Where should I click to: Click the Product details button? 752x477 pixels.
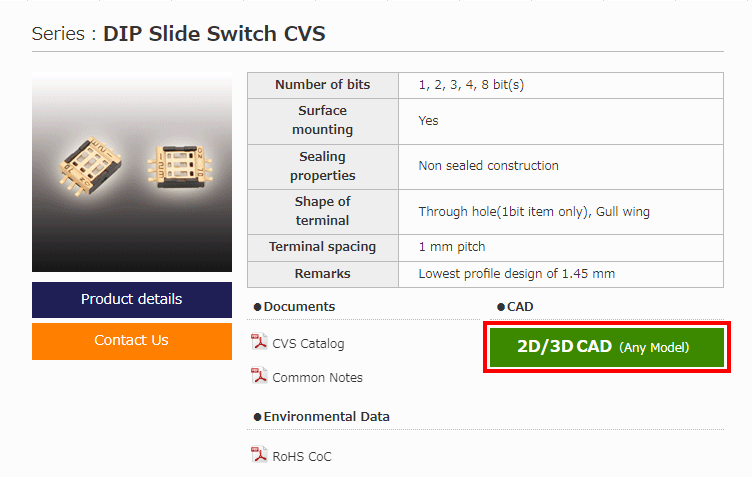point(132,300)
